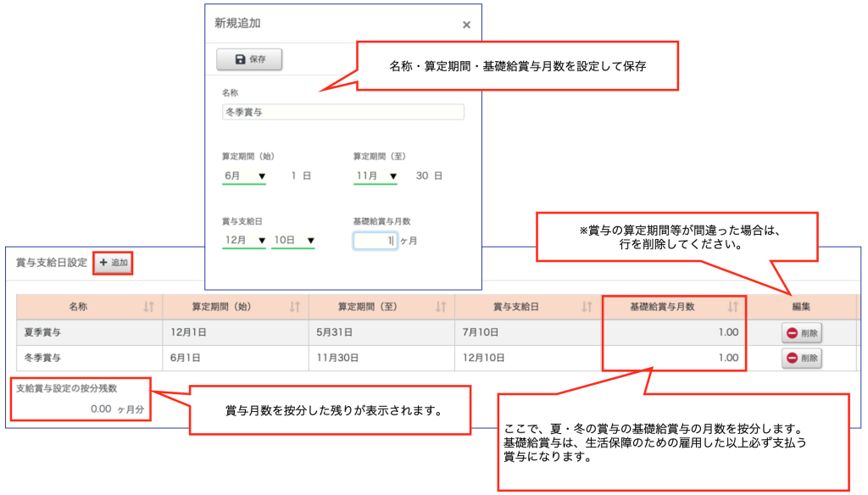Viewport: 868px width, 495px height.
Task: Click the 追加 add button
Action: [x=114, y=263]
